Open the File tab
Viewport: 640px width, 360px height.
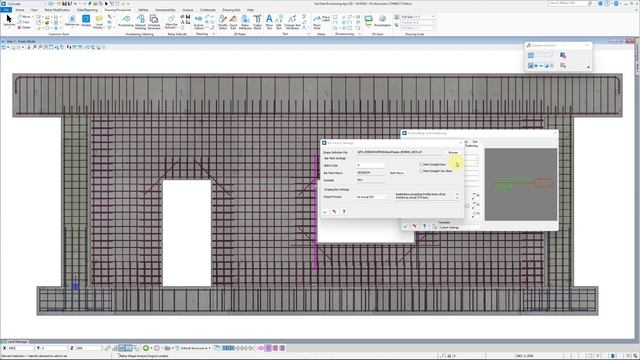pyautogui.click(x=6, y=9)
